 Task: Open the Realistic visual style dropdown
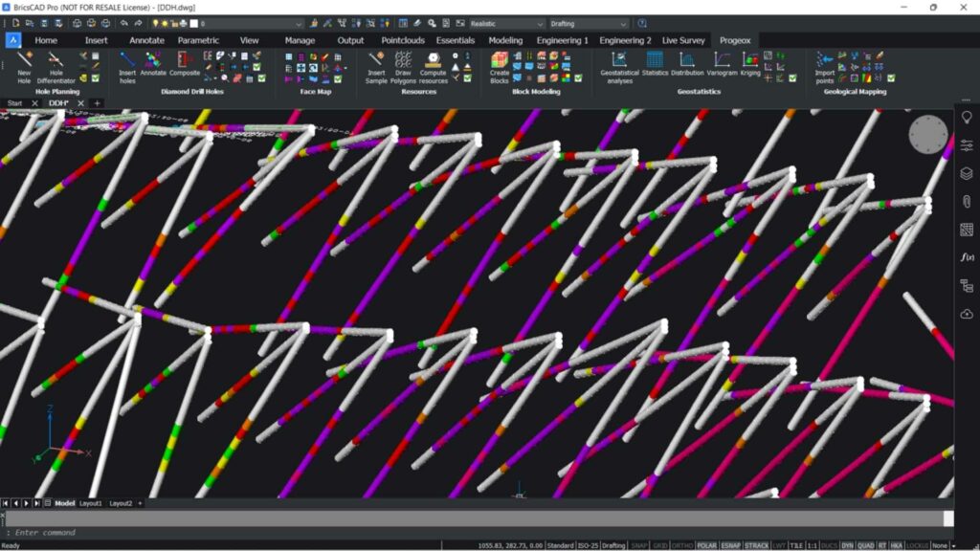pos(506,23)
